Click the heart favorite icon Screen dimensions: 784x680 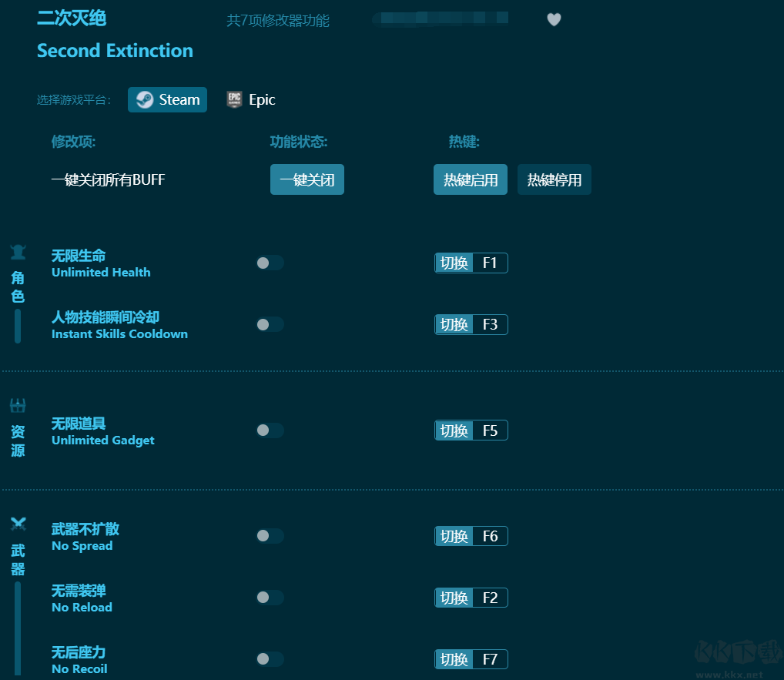[x=554, y=20]
